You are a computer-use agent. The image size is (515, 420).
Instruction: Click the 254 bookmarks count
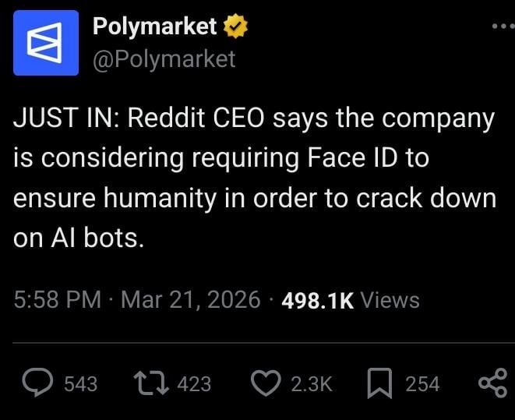422,383
